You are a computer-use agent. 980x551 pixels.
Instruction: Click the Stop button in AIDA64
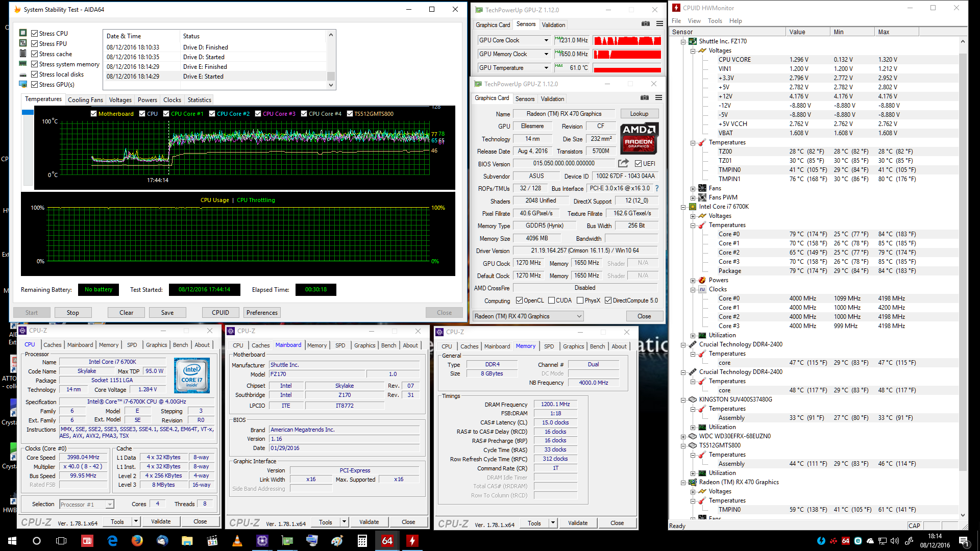[72, 313]
